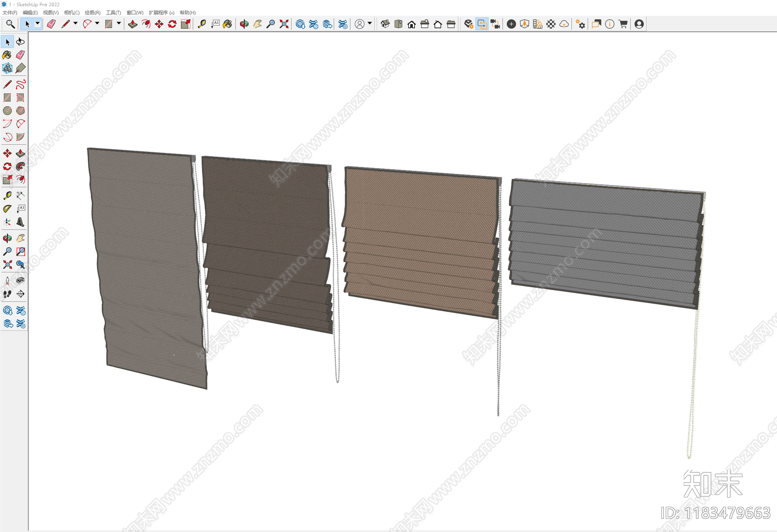Switch to Iso view icon

pos(385,24)
